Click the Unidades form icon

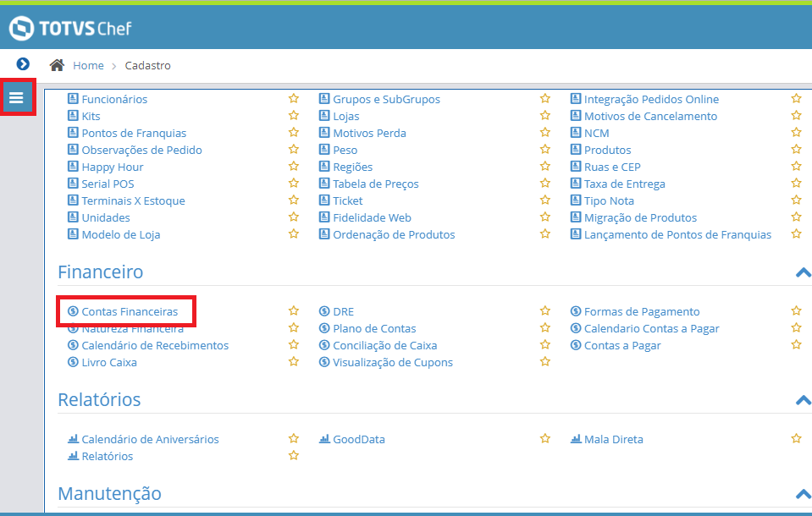[x=73, y=217]
